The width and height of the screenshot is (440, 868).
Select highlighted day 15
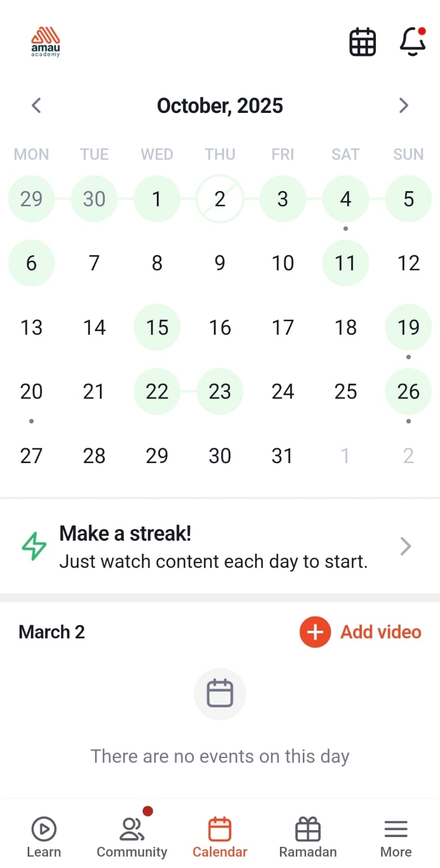click(157, 327)
